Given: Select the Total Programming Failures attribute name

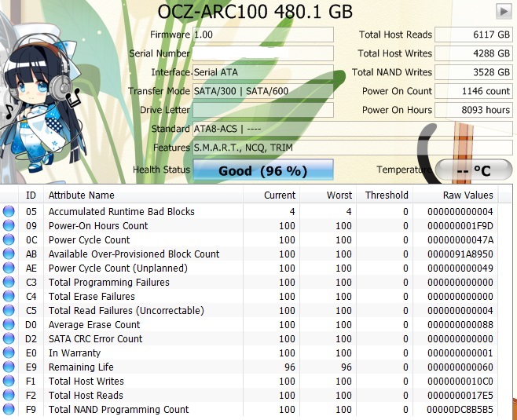Looking at the screenshot, I should click(108, 283).
